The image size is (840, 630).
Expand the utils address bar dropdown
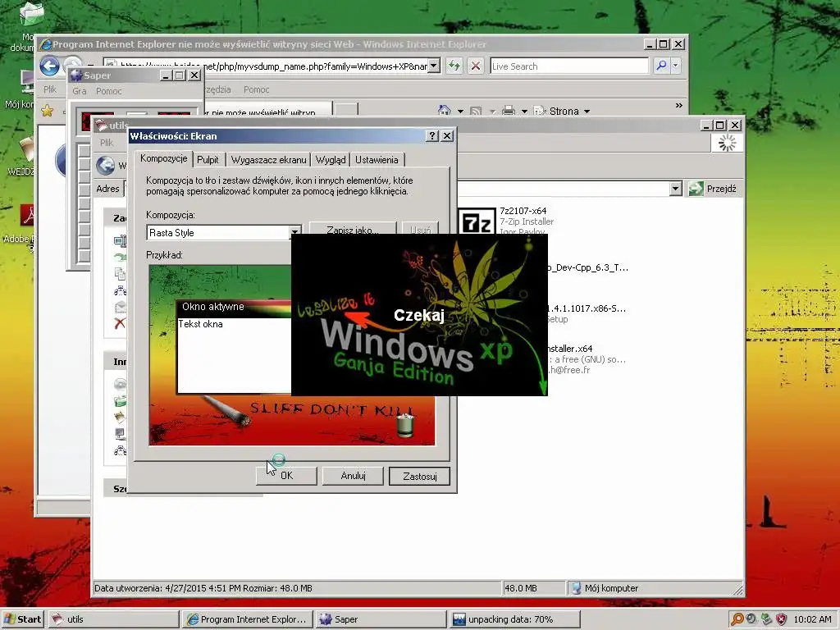click(x=675, y=189)
